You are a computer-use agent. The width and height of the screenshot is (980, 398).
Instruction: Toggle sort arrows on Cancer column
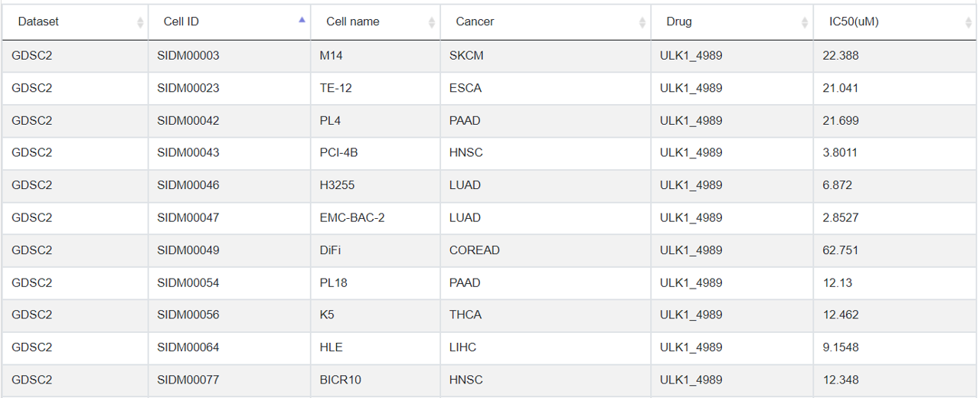[642, 23]
